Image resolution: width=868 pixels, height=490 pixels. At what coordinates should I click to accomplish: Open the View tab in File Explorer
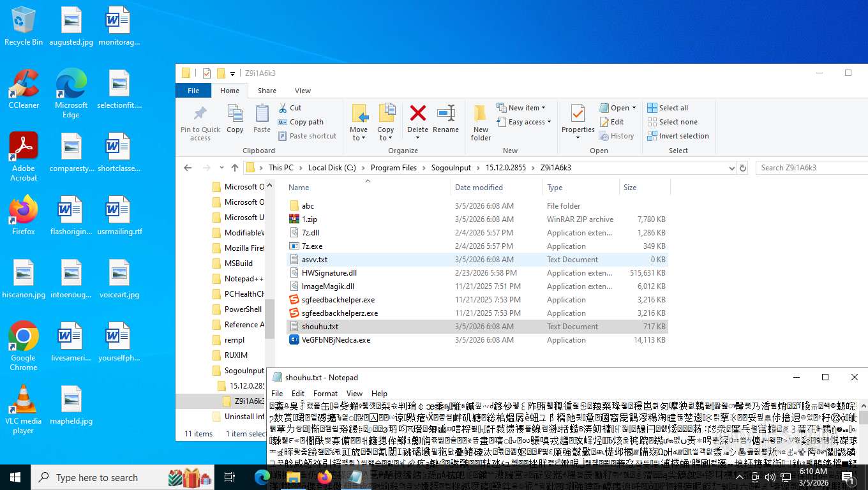[303, 91]
